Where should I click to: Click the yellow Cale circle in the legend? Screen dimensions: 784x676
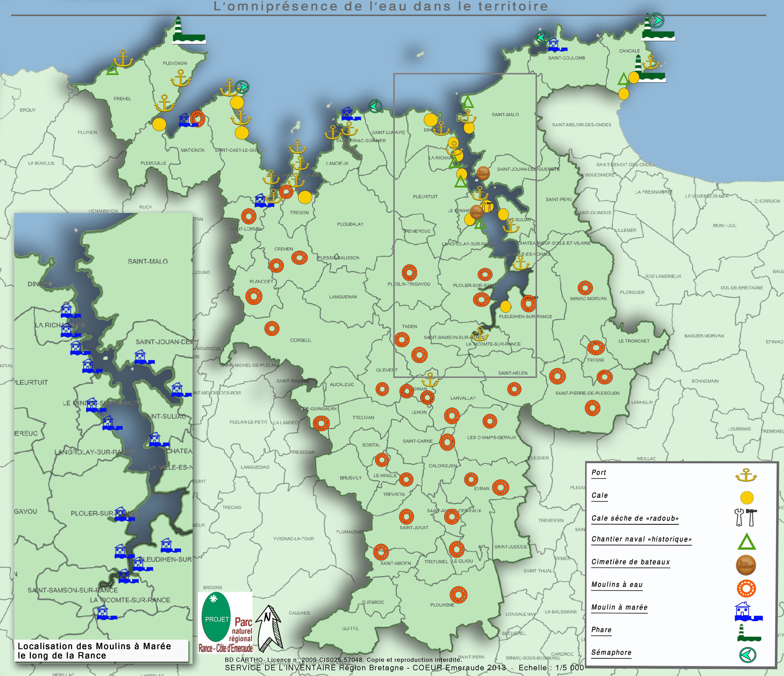pos(747,498)
